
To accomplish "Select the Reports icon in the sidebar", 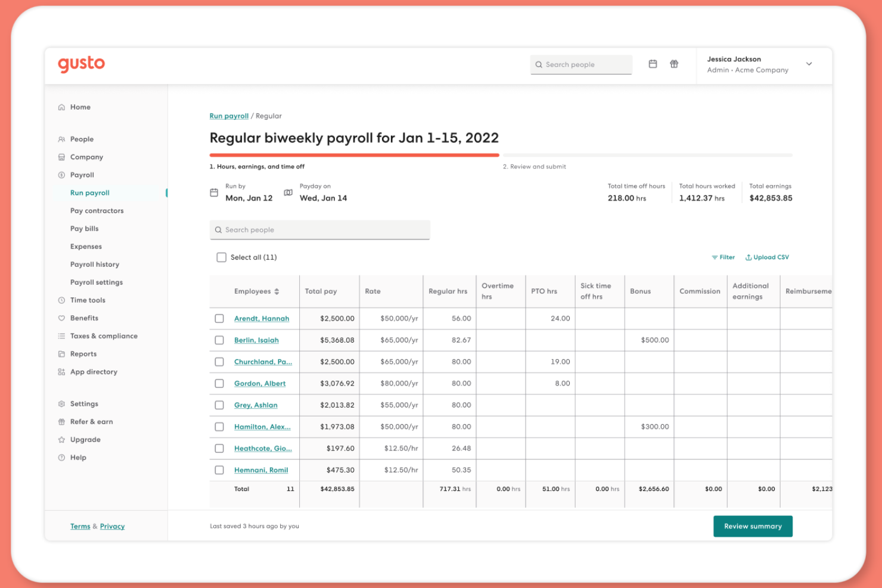I will [62, 353].
